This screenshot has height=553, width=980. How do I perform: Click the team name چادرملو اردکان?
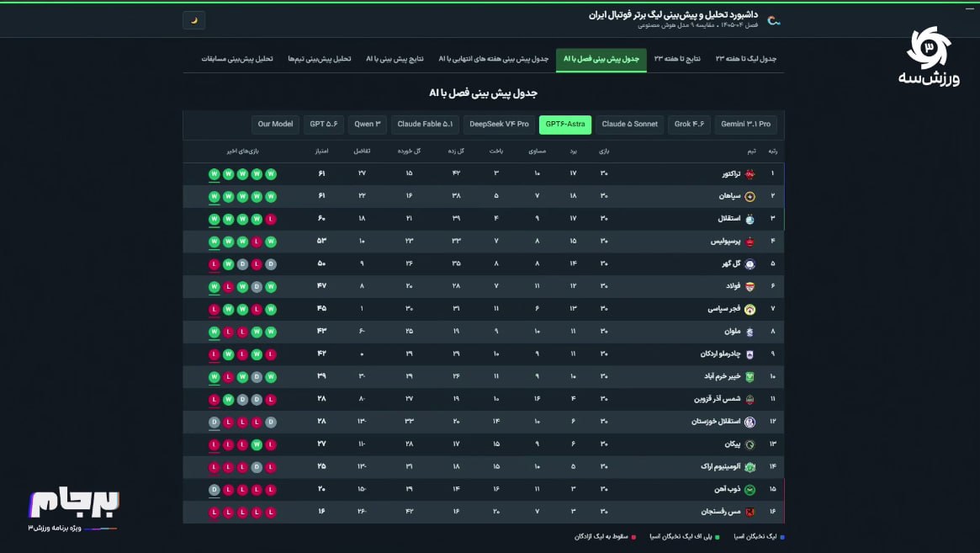(720, 354)
